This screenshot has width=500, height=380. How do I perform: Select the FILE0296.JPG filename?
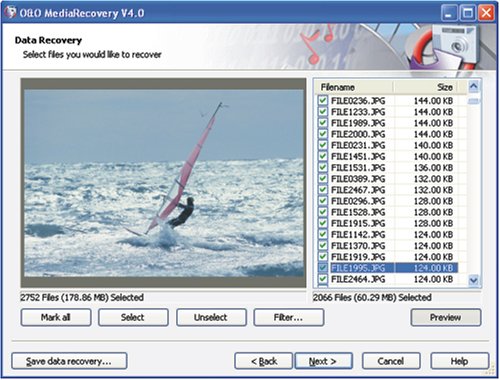pyautogui.click(x=358, y=201)
